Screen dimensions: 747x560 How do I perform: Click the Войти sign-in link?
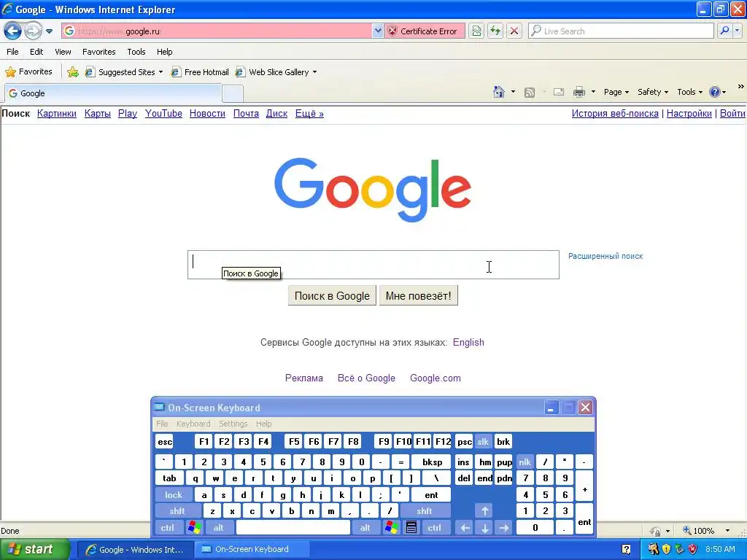point(732,113)
